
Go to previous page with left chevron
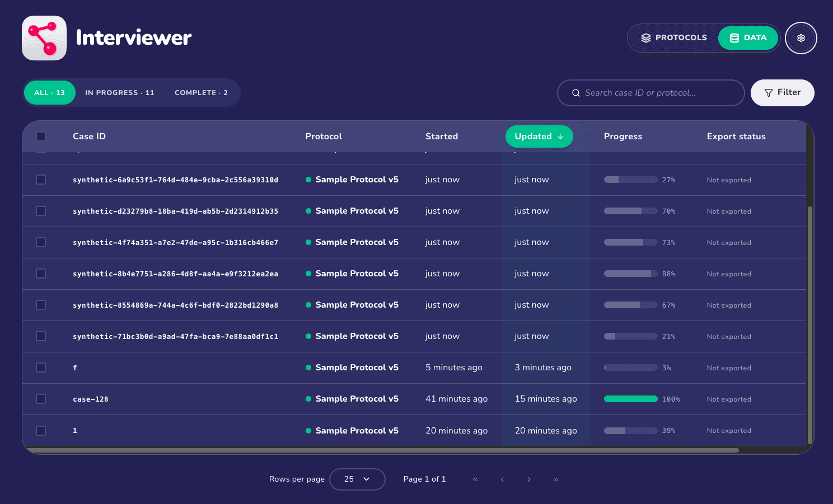pyautogui.click(x=502, y=479)
